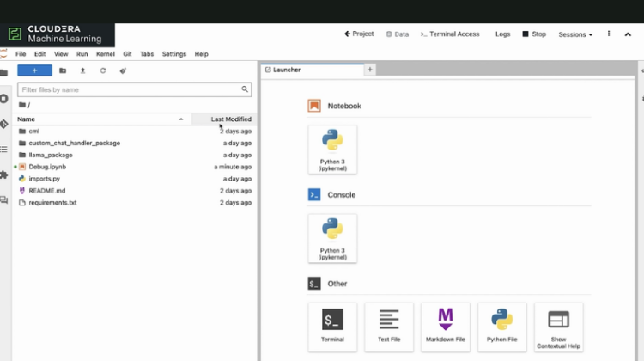Click the new folder icon in file browser toolbar

[63, 70]
